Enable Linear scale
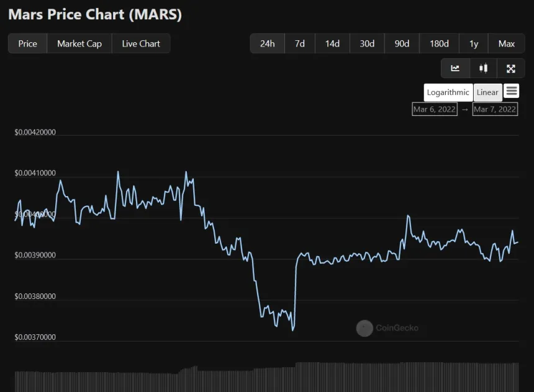Viewport: 534px width, 392px height. (487, 92)
